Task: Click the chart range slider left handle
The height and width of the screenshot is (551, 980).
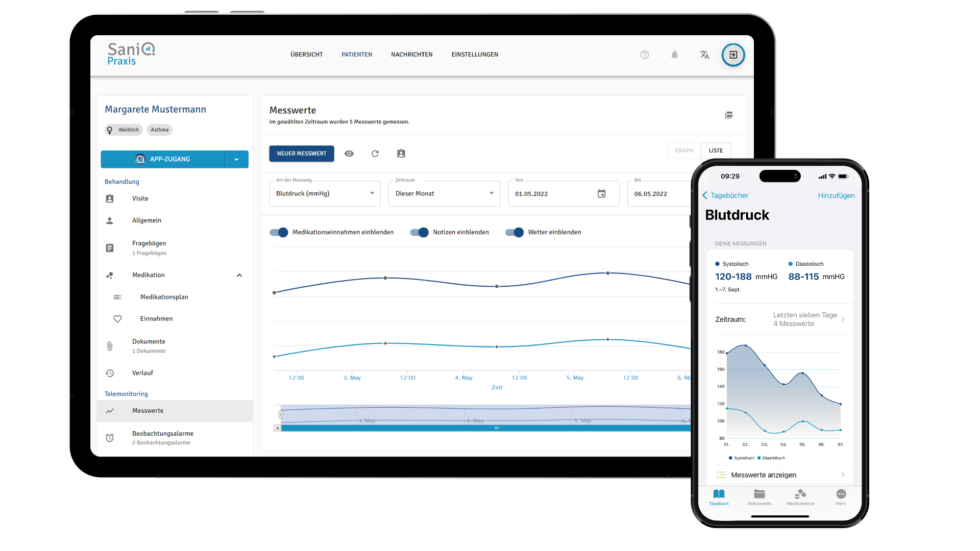Action: 281,415
